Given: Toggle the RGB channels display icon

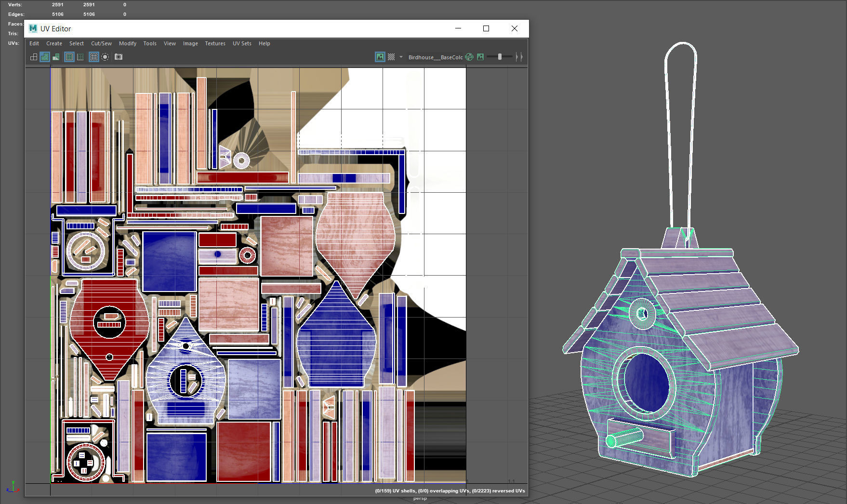Looking at the screenshot, I should pos(469,57).
